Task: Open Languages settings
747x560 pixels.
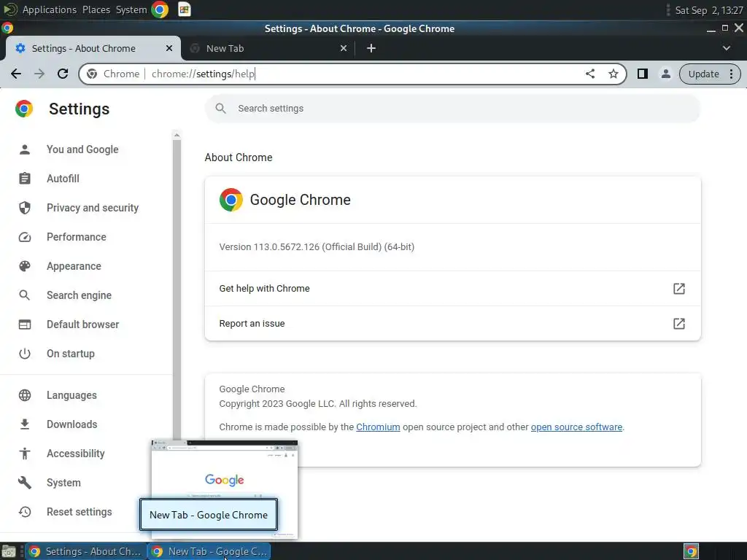Action: (71, 395)
